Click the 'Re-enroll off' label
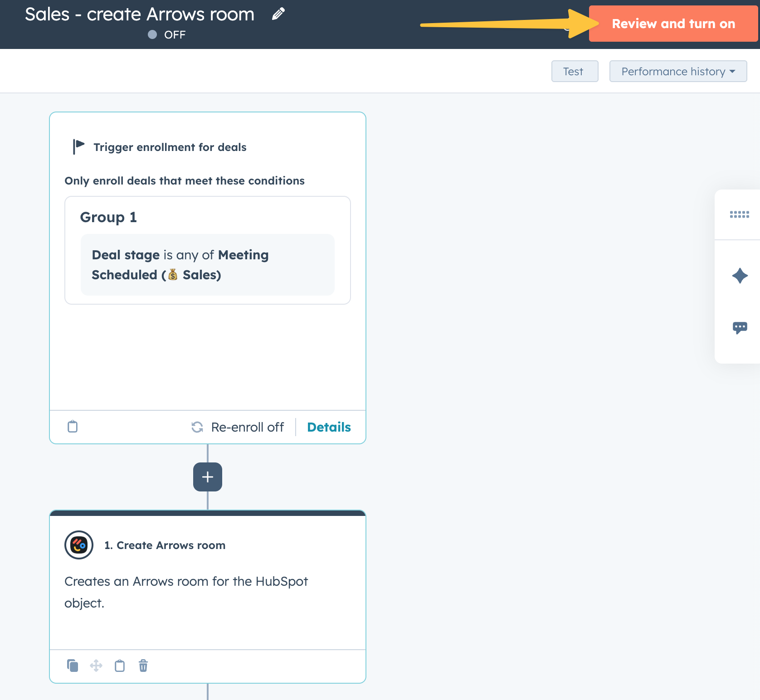 248,427
